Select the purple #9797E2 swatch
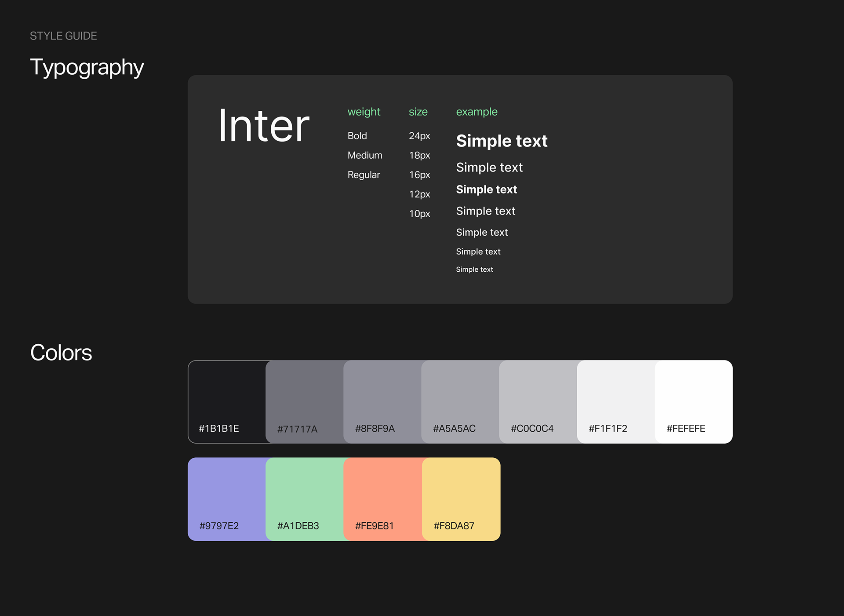The width and height of the screenshot is (844, 616). [226, 499]
